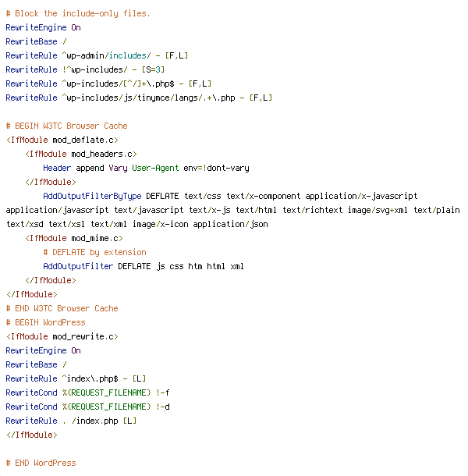Viewport: 468px width, 476px height.
Task: Click '# BEGIN W3TC Browser Cache' comment
Action: (67, 126)
